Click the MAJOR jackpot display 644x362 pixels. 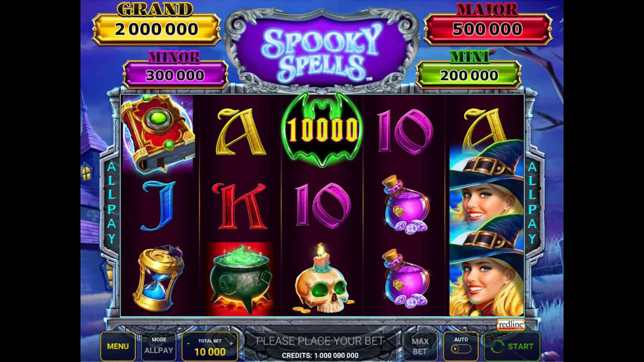487,29
